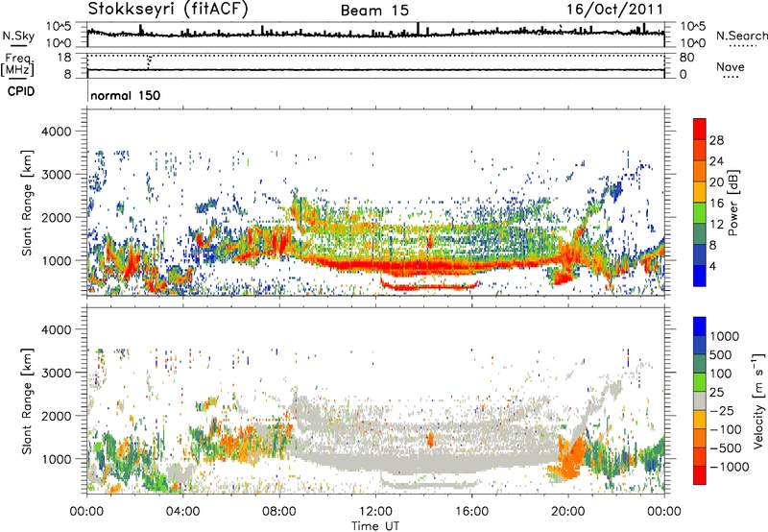
Task: Click the 'normal 150' CPID text
Action: [126, 95]
